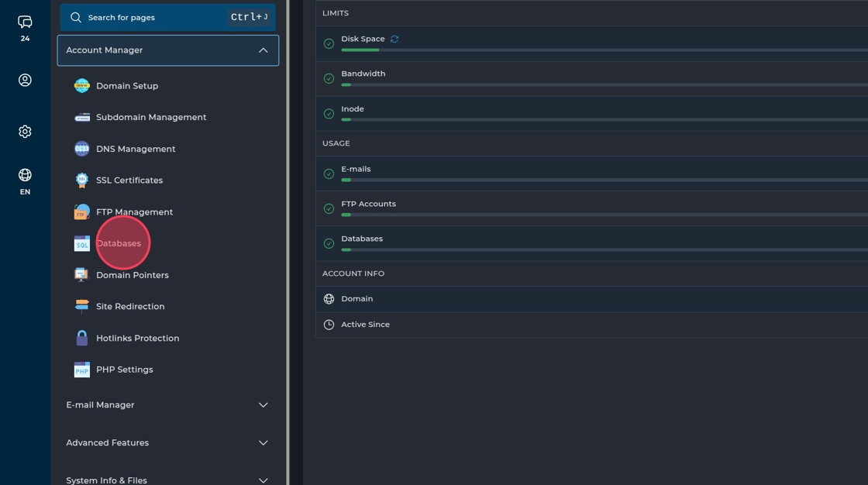Click the Domain Setup globe icon
The height and width of the screenshot is (485, 868).
click(81, 86)
